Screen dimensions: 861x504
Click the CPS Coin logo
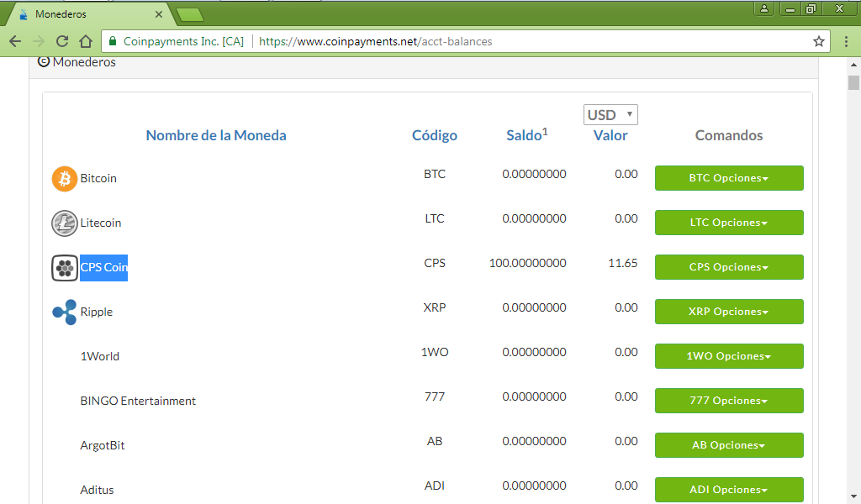(64, 268)
